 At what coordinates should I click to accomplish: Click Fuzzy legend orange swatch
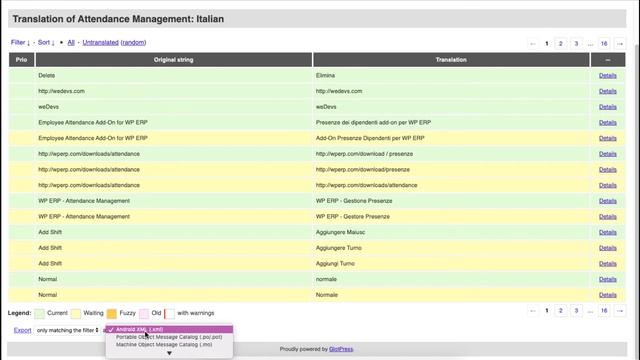coord(111,313)
